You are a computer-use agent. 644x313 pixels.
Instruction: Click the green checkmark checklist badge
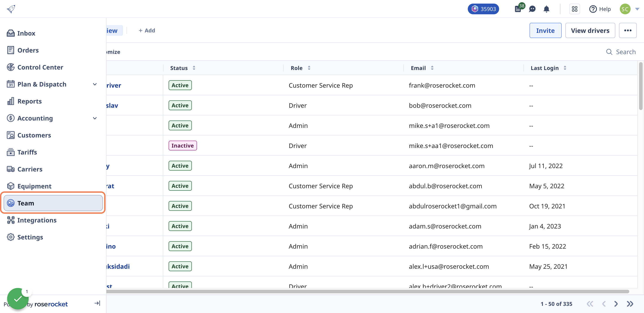[18, 298]
